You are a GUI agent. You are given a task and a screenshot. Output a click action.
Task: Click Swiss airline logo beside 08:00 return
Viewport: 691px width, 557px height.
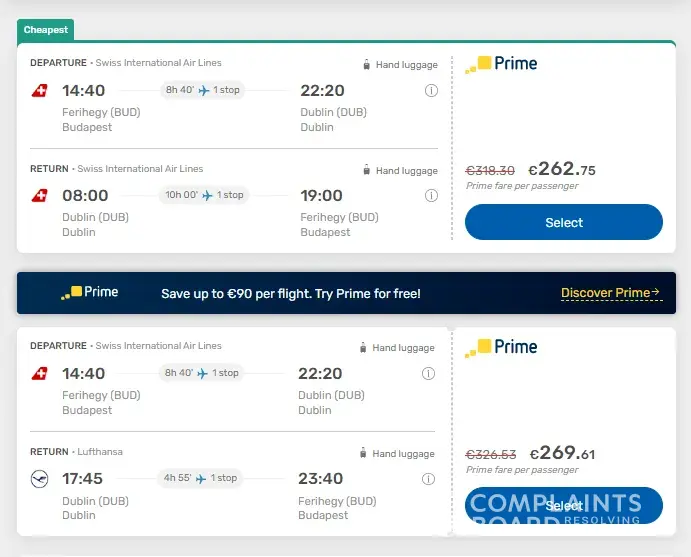(x=39, y=196)
